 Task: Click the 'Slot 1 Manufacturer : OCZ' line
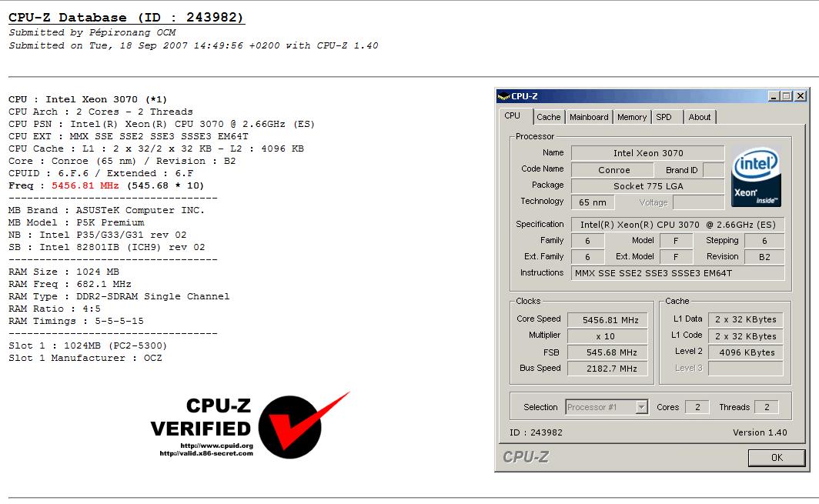[x=85, y=359]
